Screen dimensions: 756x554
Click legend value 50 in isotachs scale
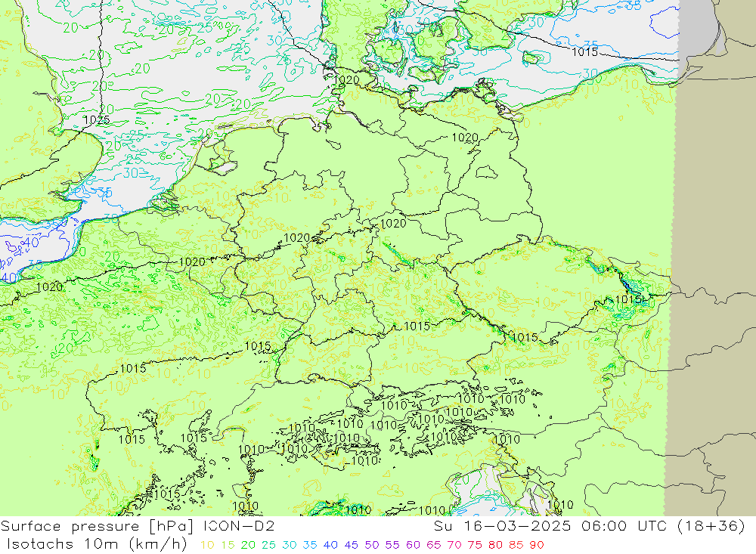[372, 545]
